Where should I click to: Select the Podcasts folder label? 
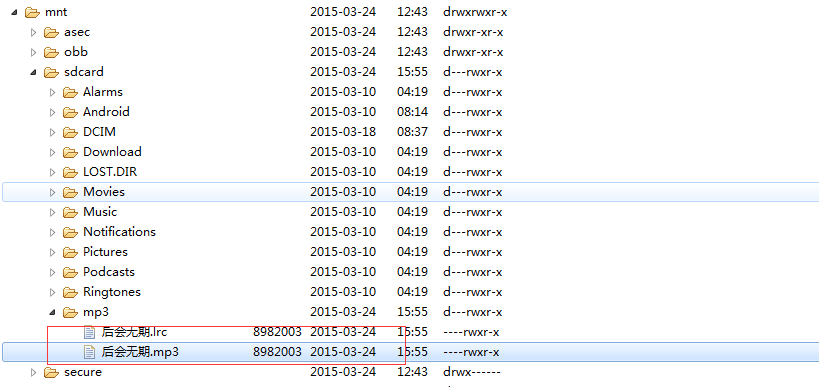[109, 272]
